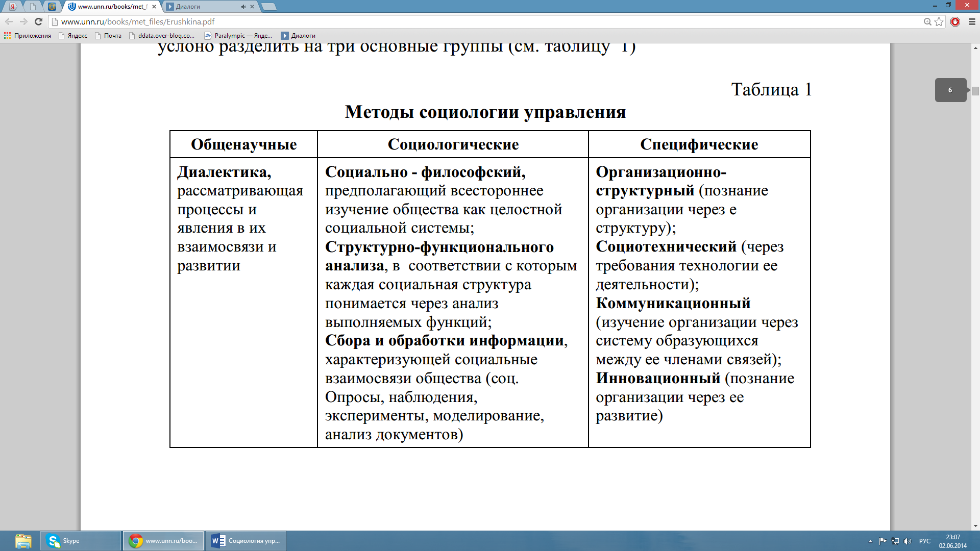Image resolution: width=980 pixels, height=551 pixels.
Task: Click the scrollbar up arrow
Action: pos(975,47)
